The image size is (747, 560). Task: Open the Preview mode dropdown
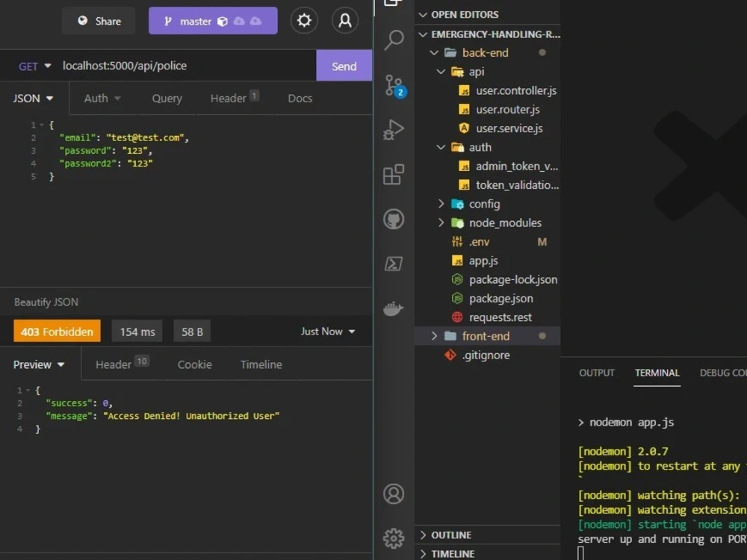(39, 365)
